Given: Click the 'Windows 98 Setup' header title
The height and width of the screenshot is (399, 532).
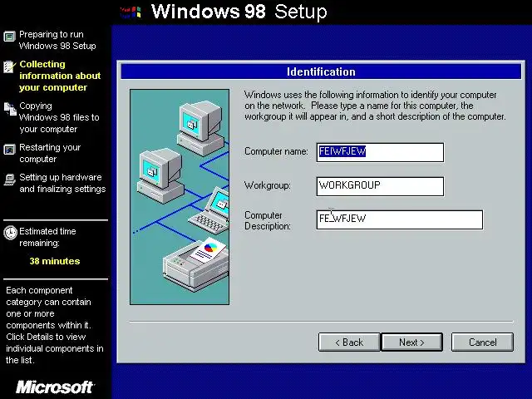Looking at the screenshot, I should pos(239,12).
